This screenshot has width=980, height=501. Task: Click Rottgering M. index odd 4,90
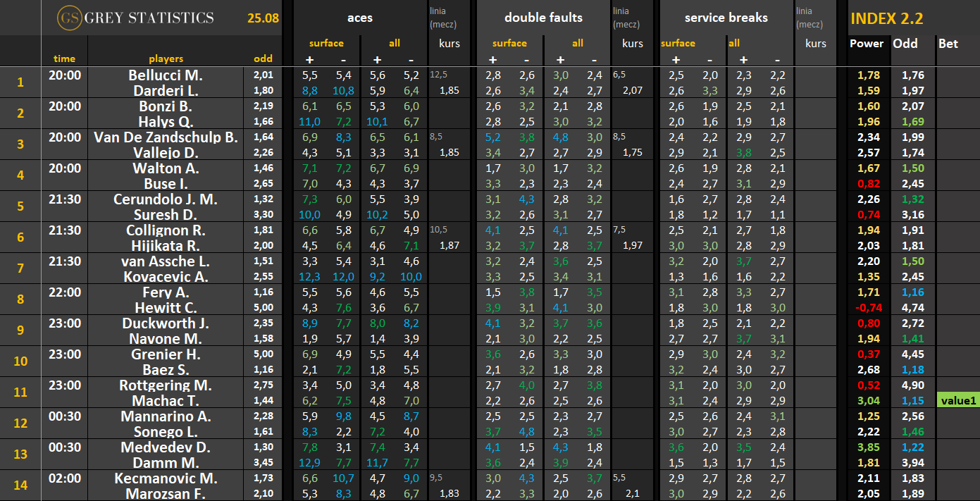pyautogui.click(x=912, y=385)
